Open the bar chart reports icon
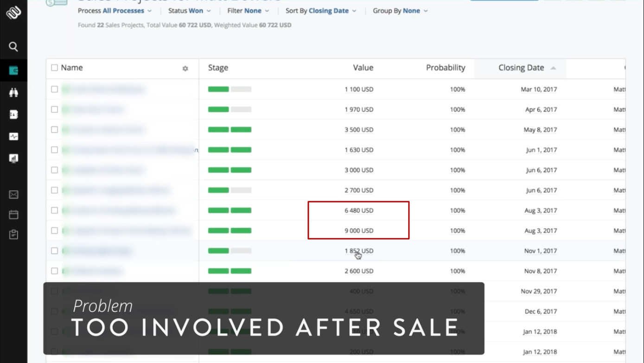 click(x=13, y=158)
